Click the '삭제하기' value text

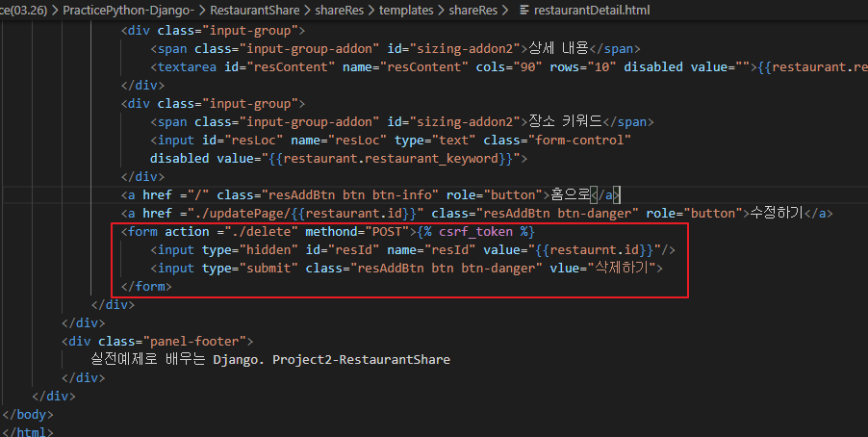pos(621,268)
